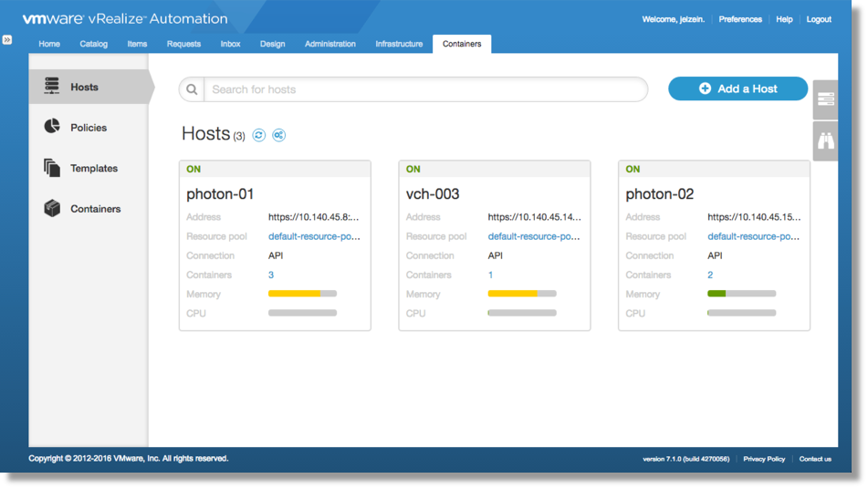Open the list panel icon on right edge
The width and height of the screenshot is (868, 489).
(x=825, y=99)
